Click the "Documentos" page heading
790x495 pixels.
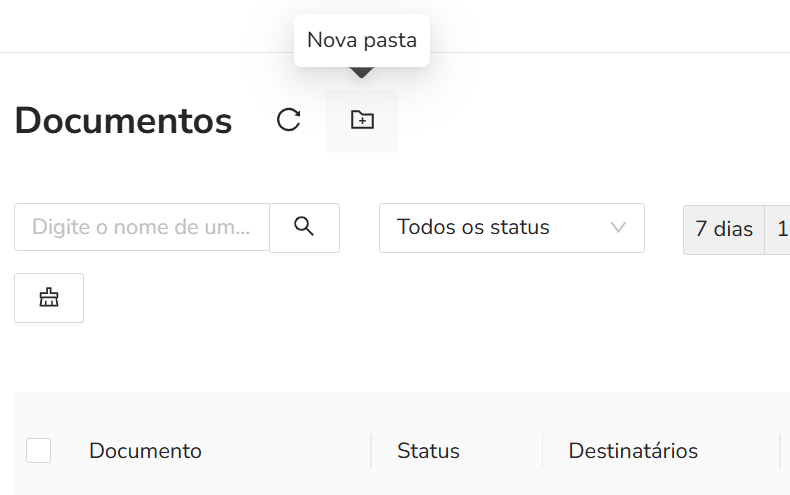click(x=123, y=121)
